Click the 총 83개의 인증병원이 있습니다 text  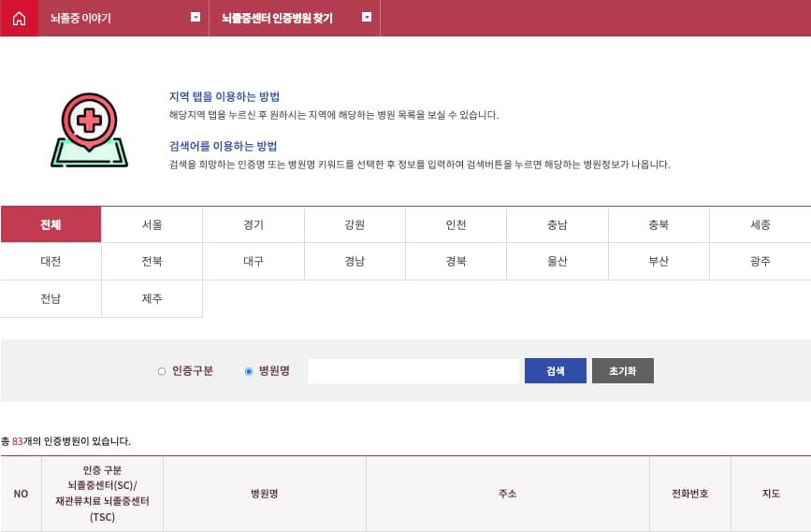pyautogui.click(x=65, y=441)
